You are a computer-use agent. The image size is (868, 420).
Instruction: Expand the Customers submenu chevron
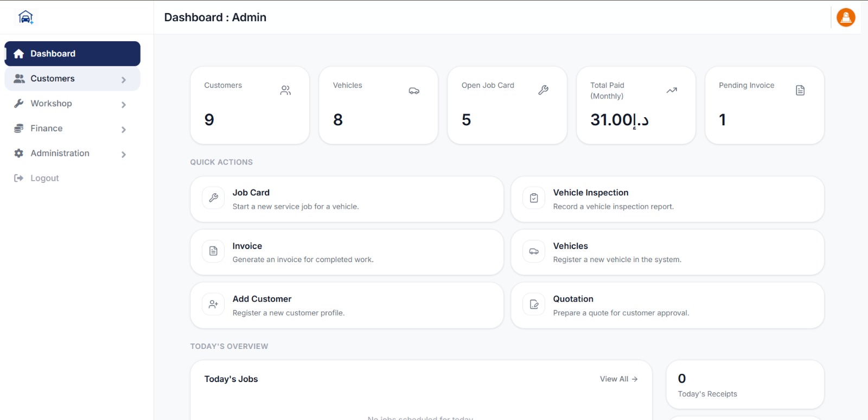point(124,80)
